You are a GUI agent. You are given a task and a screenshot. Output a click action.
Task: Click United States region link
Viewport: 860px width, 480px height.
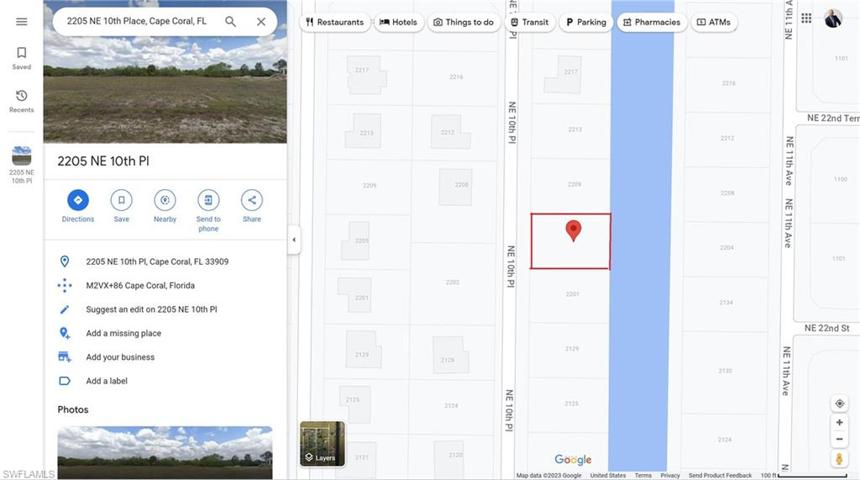click(608, 476)
